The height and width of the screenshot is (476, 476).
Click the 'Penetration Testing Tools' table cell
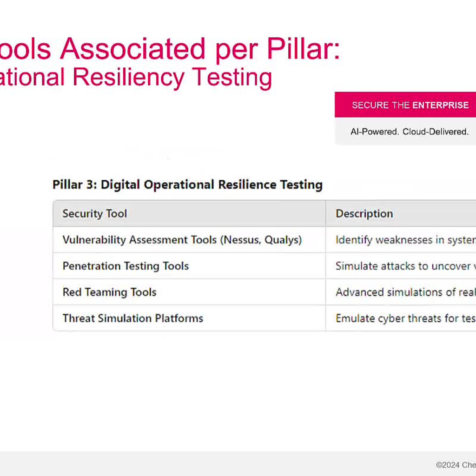(x=126, y=266)
